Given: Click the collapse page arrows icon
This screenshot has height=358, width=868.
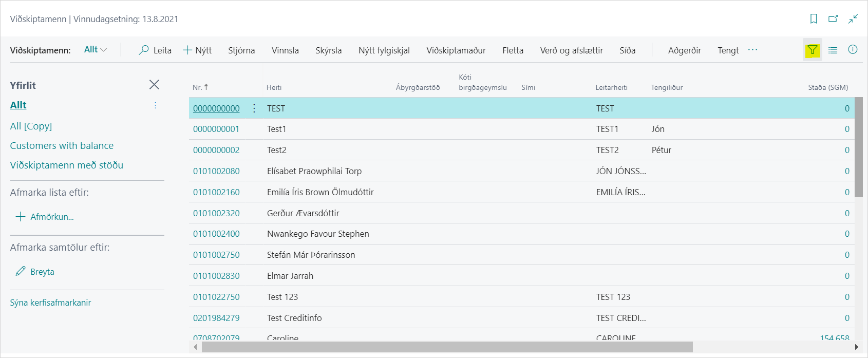Looking at the screenshot, I should (853, 19).
